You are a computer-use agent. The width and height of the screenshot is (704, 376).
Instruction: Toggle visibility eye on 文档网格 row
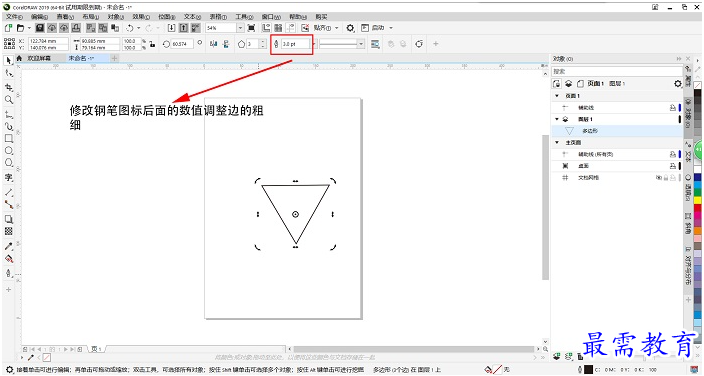659,177
